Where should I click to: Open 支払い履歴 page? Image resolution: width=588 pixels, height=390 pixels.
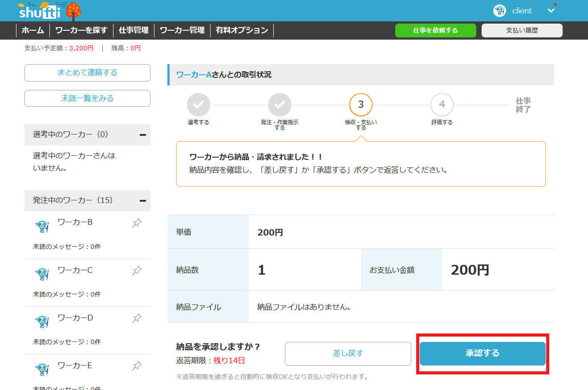coord(522,30)
